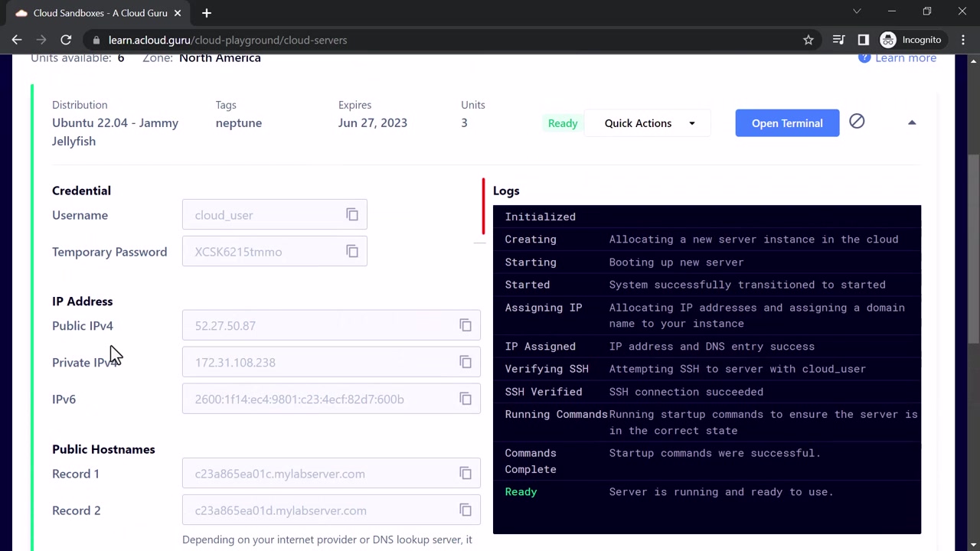The image size is (980, 551).
Task: Toggle the browser side panel icon
Action: [x=864, y=40]
